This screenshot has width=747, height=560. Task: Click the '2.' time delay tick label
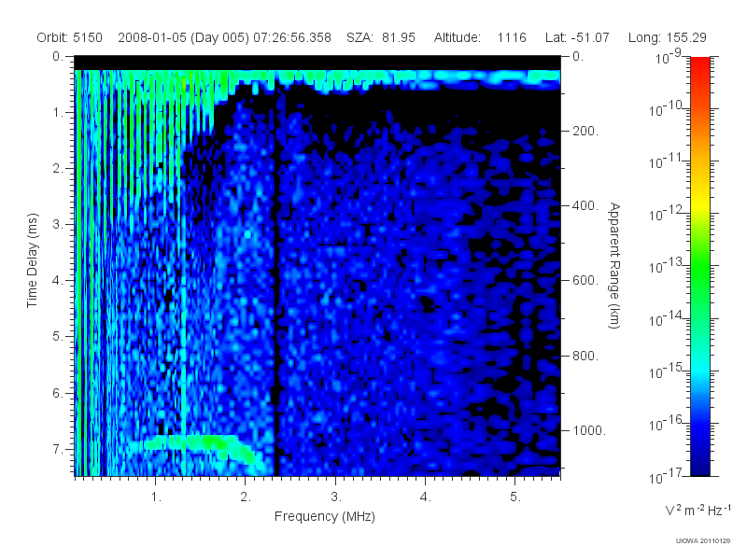tap(58, 169)
